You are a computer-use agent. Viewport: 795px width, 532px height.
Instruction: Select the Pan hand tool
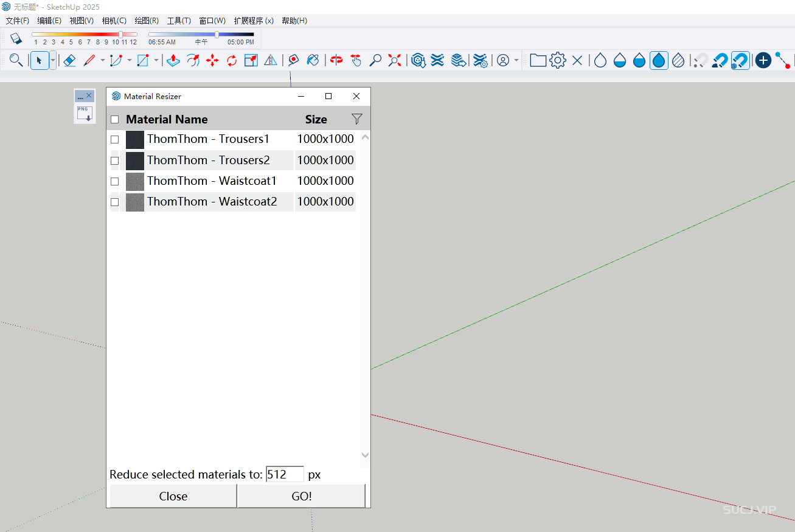coord(356,60)
